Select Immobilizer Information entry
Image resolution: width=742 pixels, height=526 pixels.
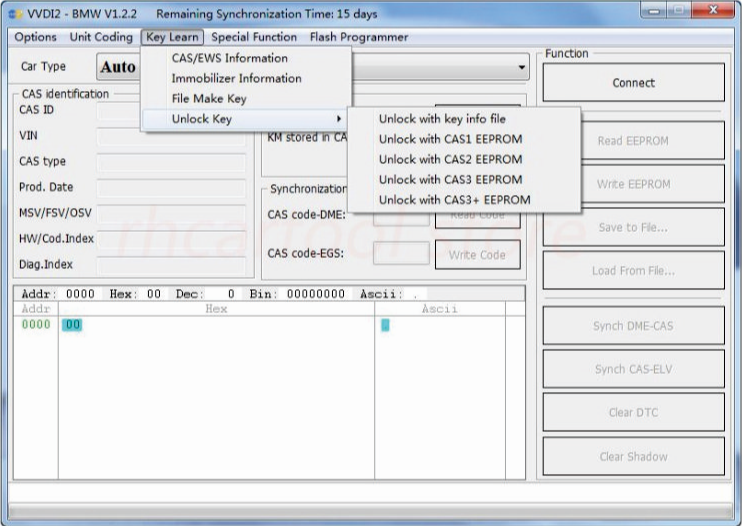[246, 79]
